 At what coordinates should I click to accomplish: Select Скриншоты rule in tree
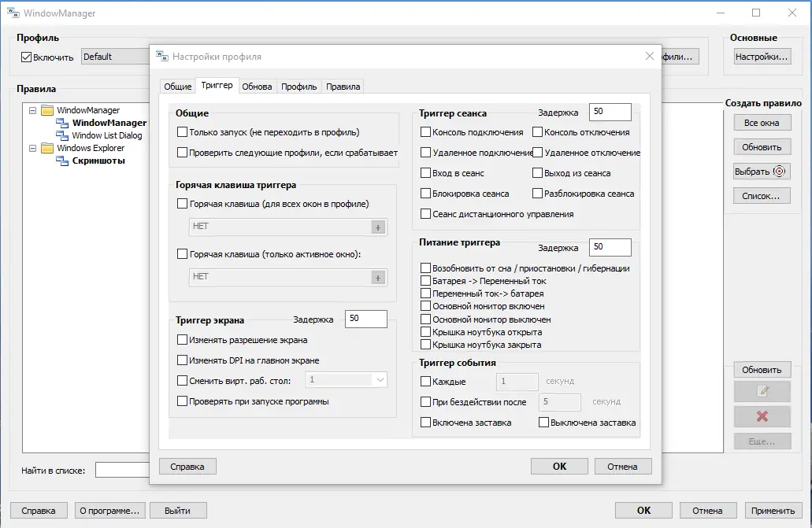click(98, 161)
